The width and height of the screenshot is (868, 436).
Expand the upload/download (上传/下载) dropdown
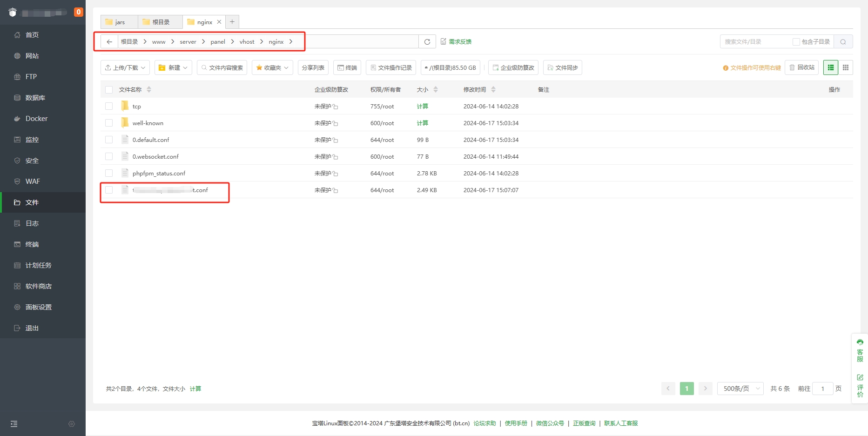125,67
